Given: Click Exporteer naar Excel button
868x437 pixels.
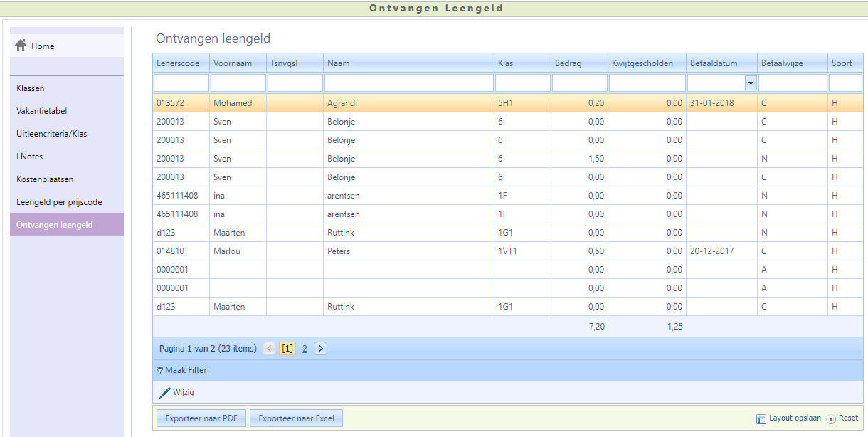Looking at the screenshot, I should pyautogui.click(x=296, y=418).
